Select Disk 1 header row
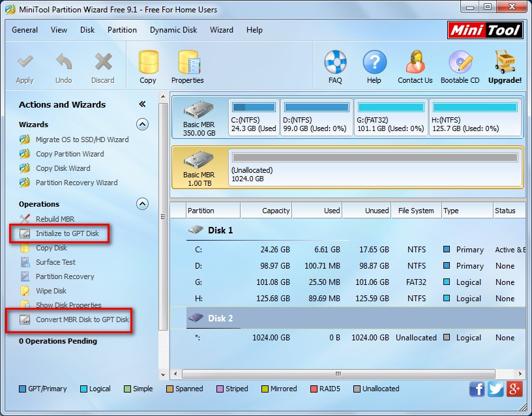Viewport: 532px width, 416px height. pyautogui.click(x=347, y=230)
